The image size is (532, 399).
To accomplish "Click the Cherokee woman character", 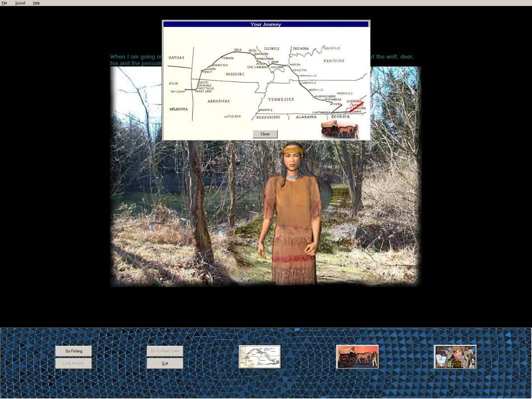I will click(293, 214).
